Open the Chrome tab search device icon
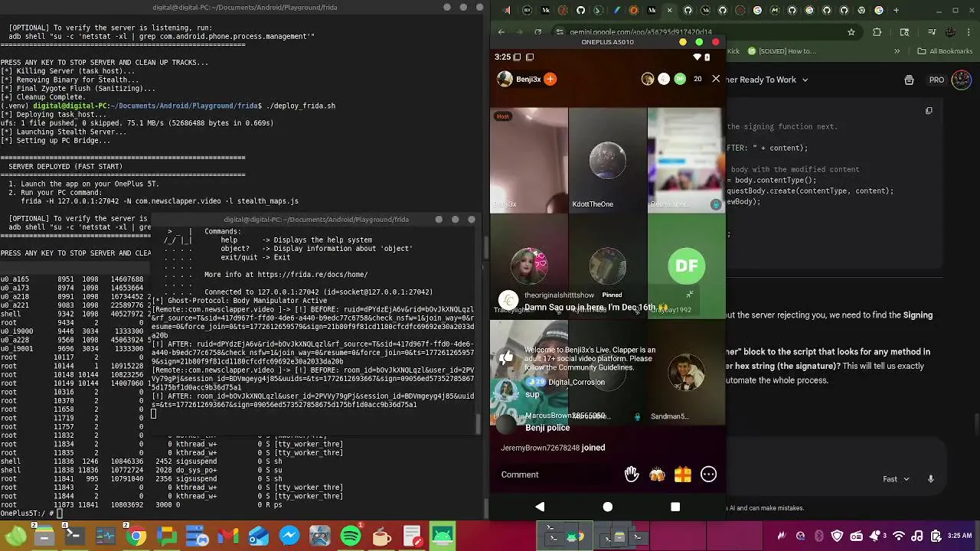 904,32
